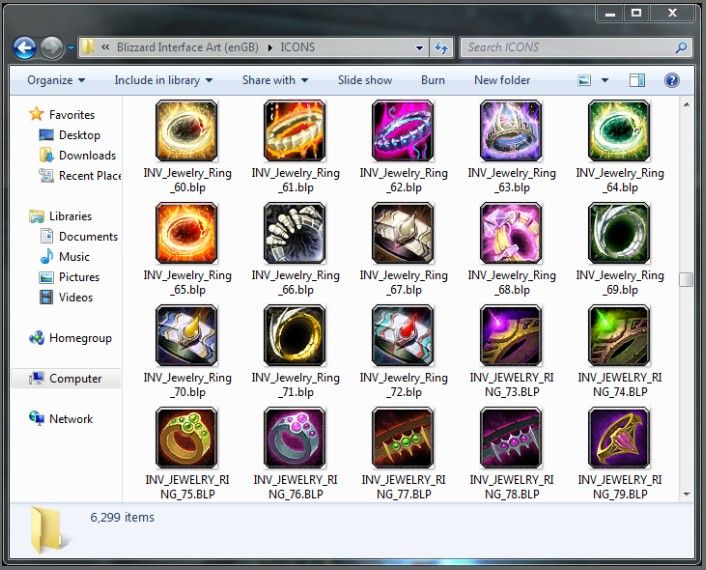Click the Burn toolbar button
The height and width of the screenshot is (570, 706).
tap(433, 80)
